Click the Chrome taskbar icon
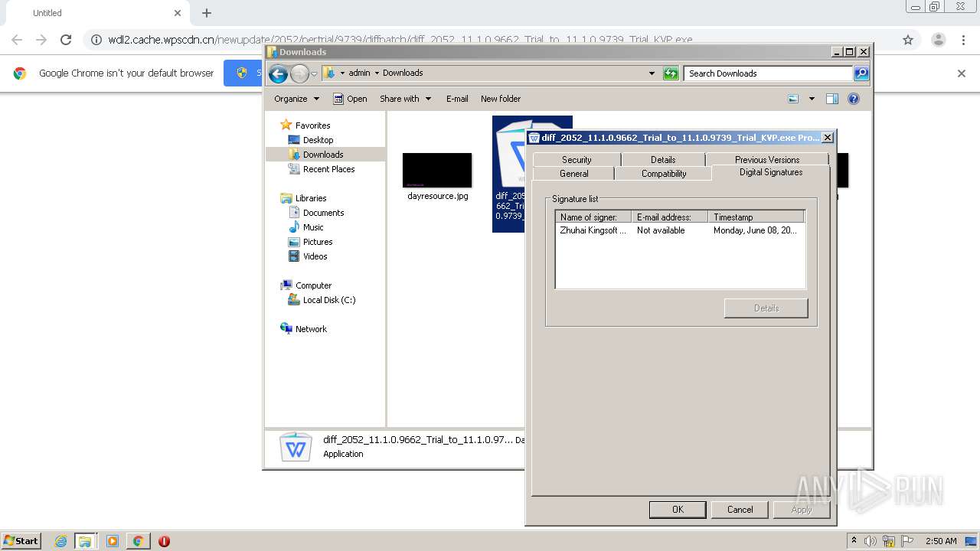The width and height of the screenshot is (980, 551). pyautogui.click(x=138, y=541)
